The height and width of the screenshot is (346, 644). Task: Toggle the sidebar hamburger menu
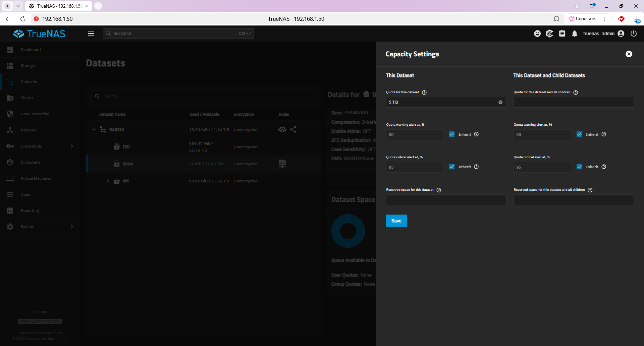coord(91,34)
